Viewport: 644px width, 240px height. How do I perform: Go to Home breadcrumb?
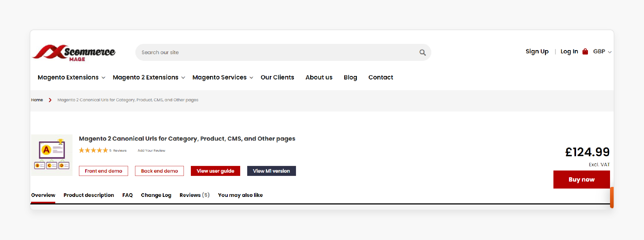tap(37, 100)
